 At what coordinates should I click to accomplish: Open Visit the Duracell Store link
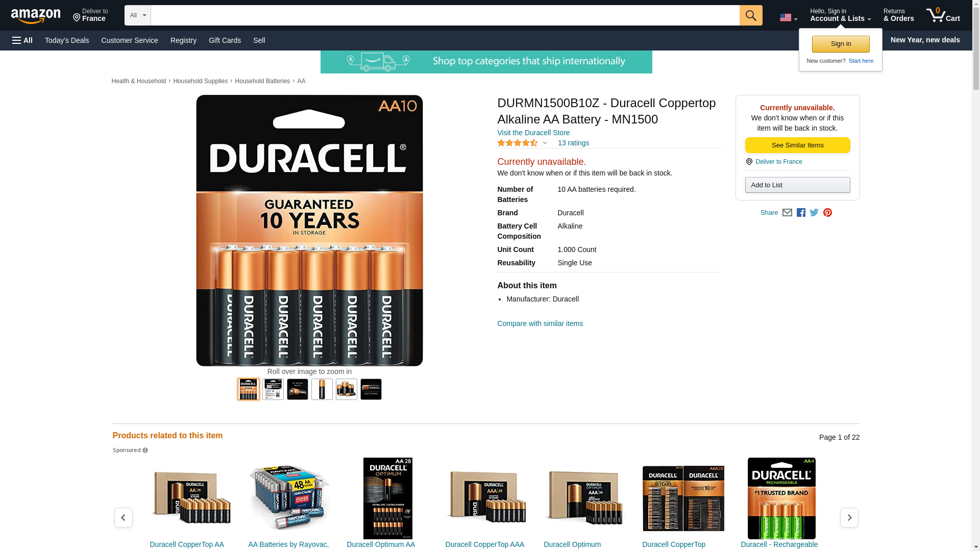[533, 133]
